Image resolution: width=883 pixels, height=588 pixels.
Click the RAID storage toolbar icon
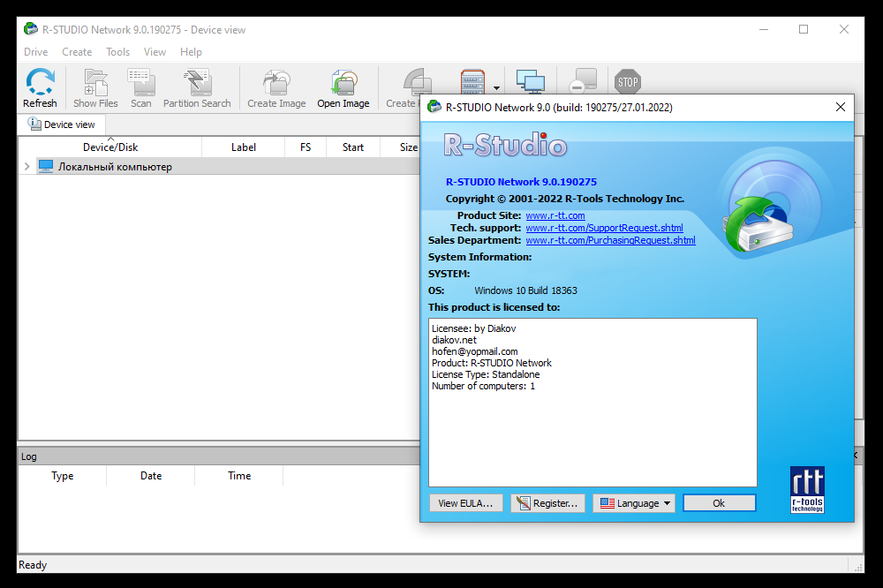click(x=472, y=82)
